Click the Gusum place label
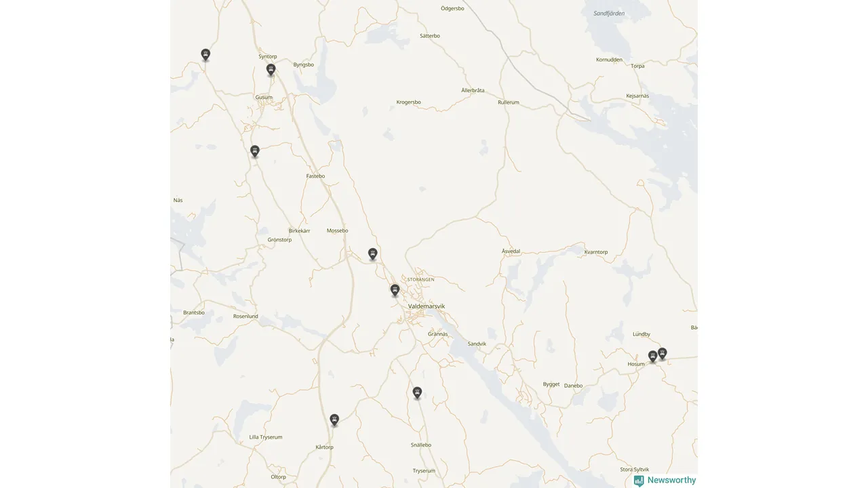The width and height of the screenshot is (868, 488). (x=264, y=97)
